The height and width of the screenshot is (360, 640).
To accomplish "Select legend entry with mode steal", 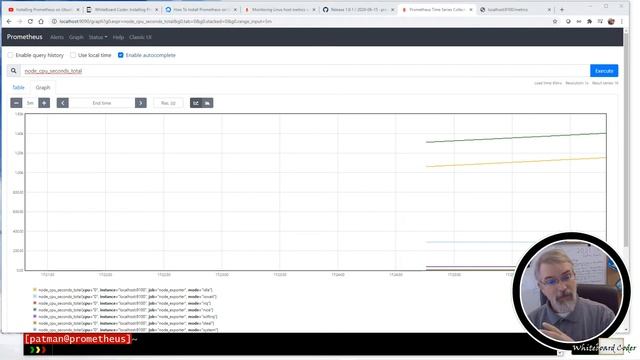I will tap(123, 323).
